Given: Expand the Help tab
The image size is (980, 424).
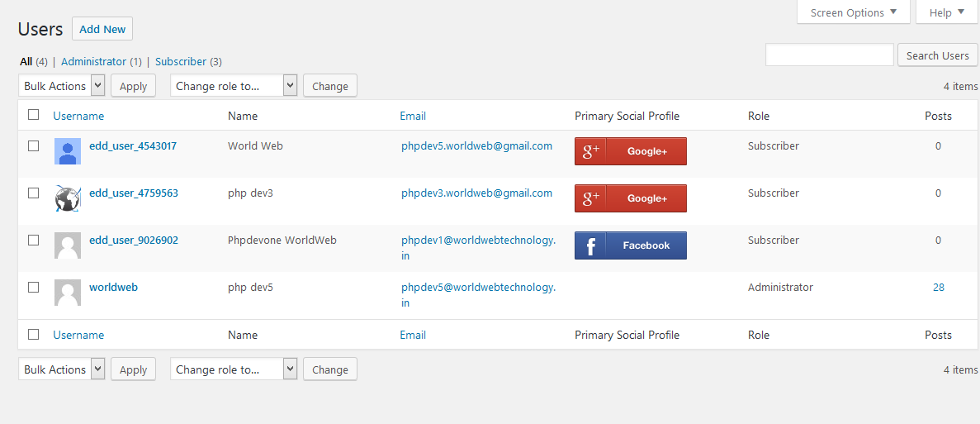Looking at the screenshot, I should click(x=946, y=12).
